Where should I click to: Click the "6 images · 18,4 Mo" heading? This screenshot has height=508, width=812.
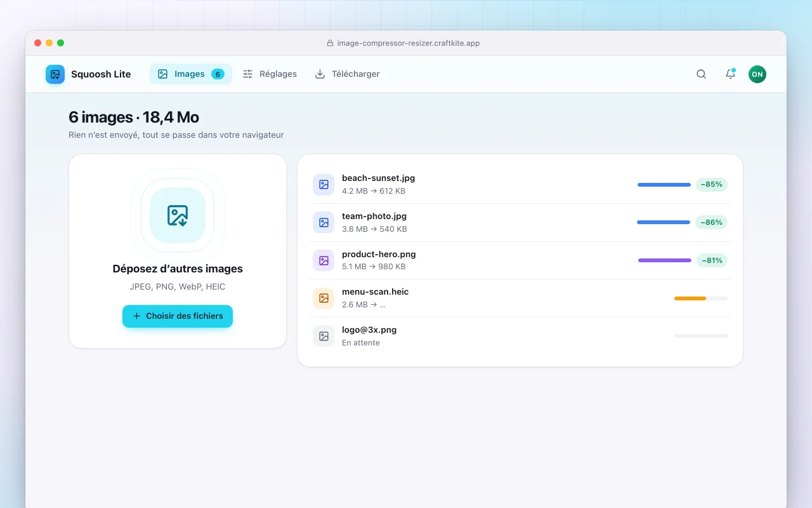(134, 117)
